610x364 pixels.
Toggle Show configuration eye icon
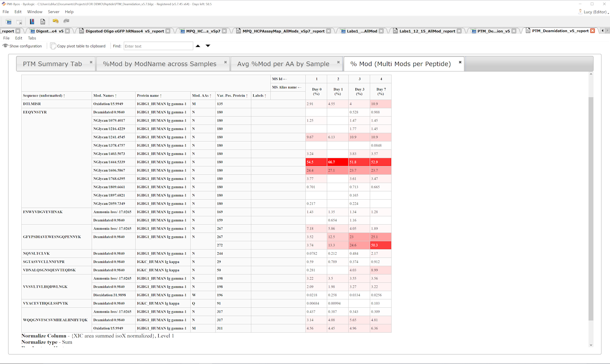point(6,46)
